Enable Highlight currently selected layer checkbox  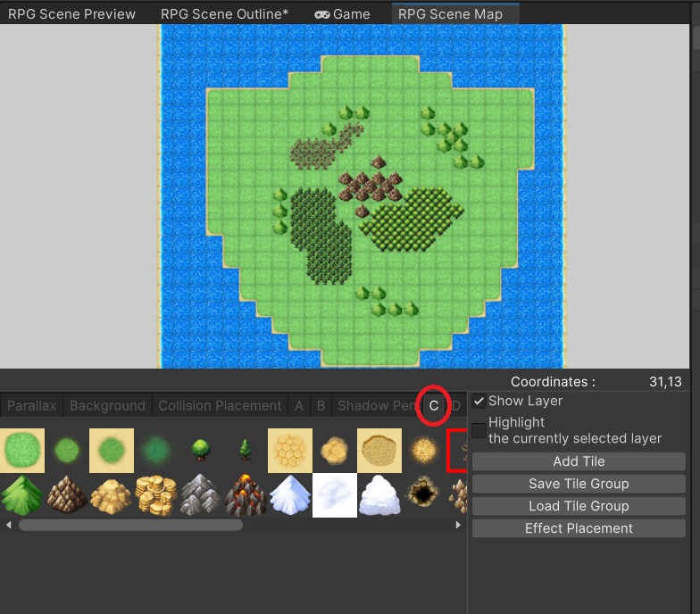pyautogui.click(x=479, y=430)
